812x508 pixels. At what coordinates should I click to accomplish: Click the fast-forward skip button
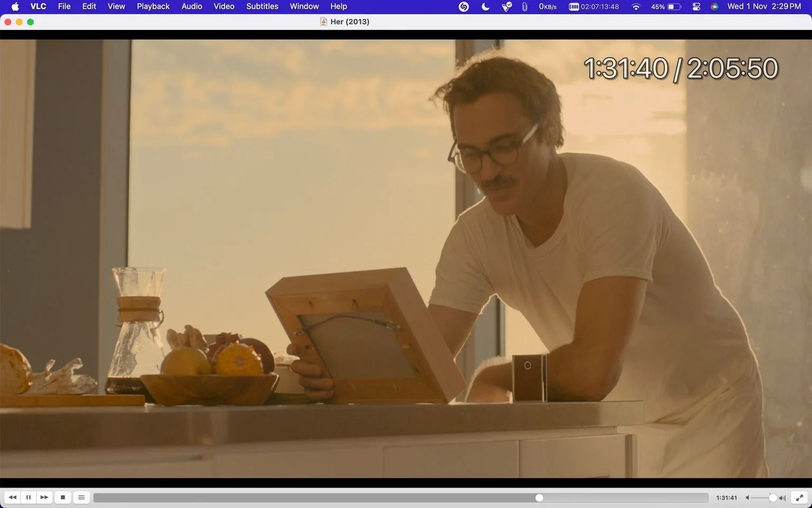pos(44,497)
